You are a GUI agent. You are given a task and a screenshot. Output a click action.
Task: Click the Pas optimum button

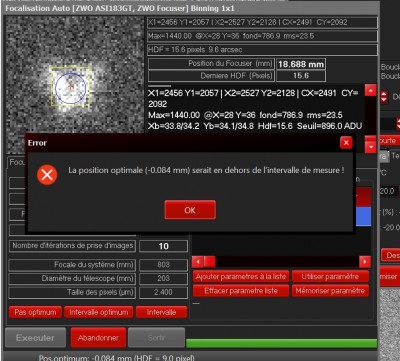(35, 312)
